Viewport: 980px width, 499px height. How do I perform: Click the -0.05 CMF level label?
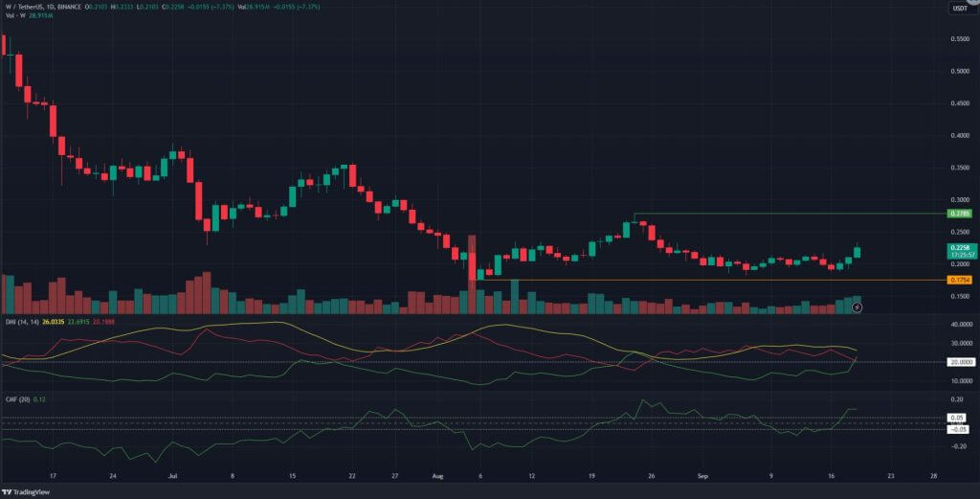[x=958, y=429]
